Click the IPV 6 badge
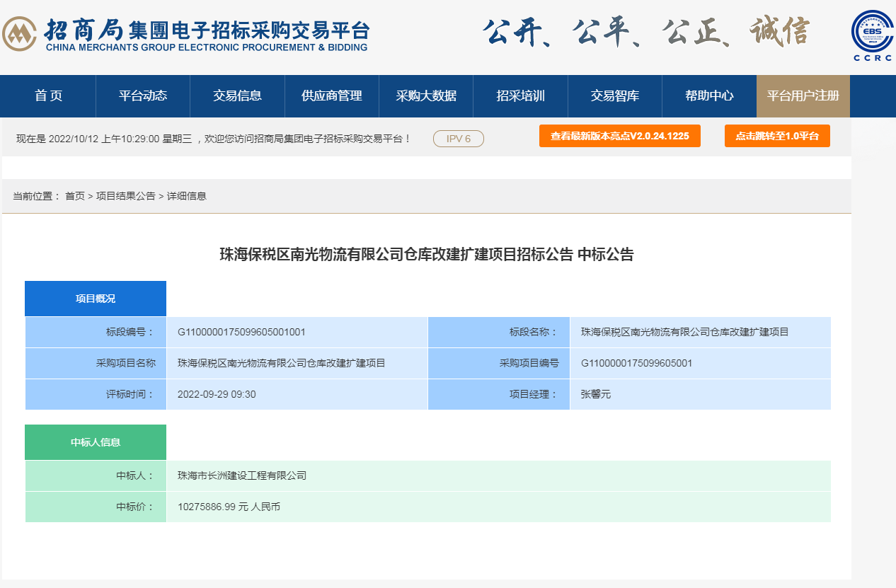The height and width of the screenshot is (588, 896). [x=459, y=139]
